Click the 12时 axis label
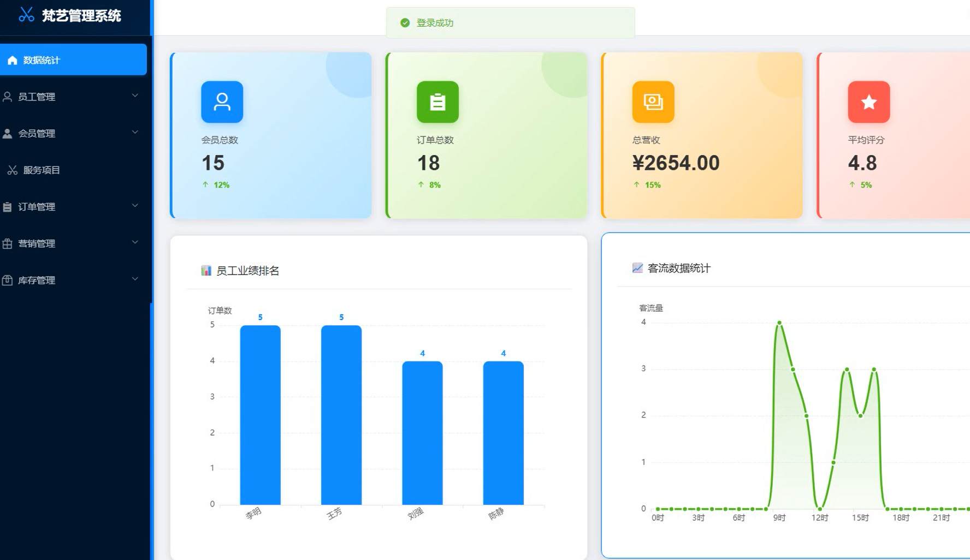 (820, 517)
